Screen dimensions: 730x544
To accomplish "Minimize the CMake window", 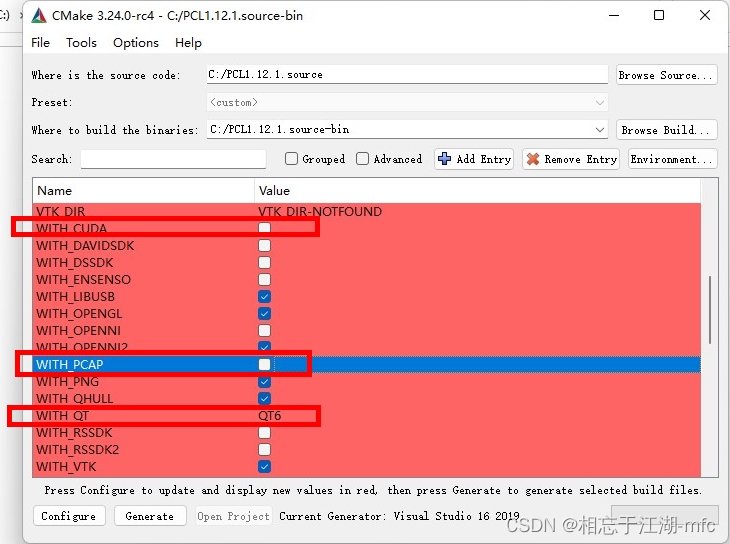I will 614,15.
